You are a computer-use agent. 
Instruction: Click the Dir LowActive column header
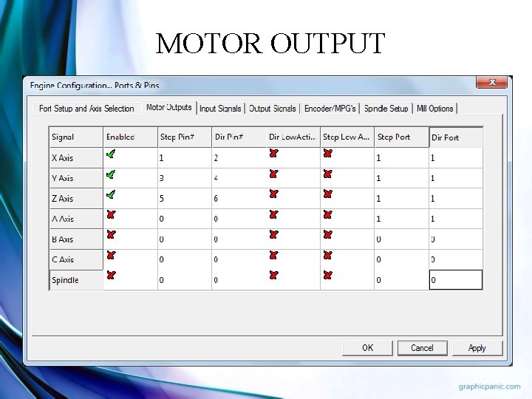[293, 137]
